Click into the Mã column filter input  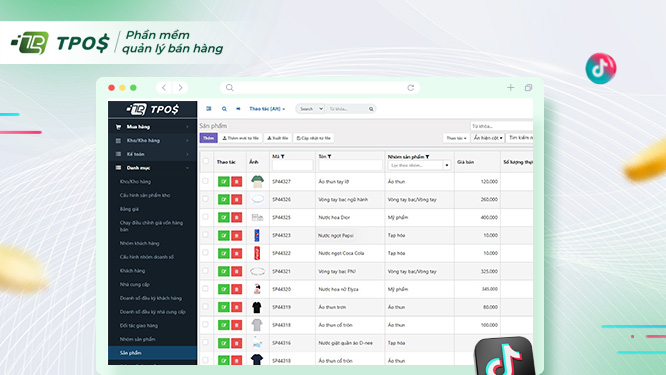(x=292, y=165)
